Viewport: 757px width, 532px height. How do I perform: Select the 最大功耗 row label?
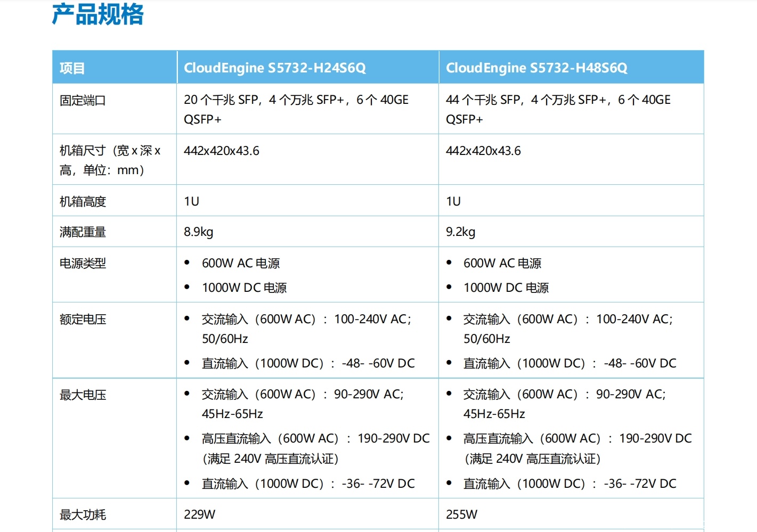83,515
